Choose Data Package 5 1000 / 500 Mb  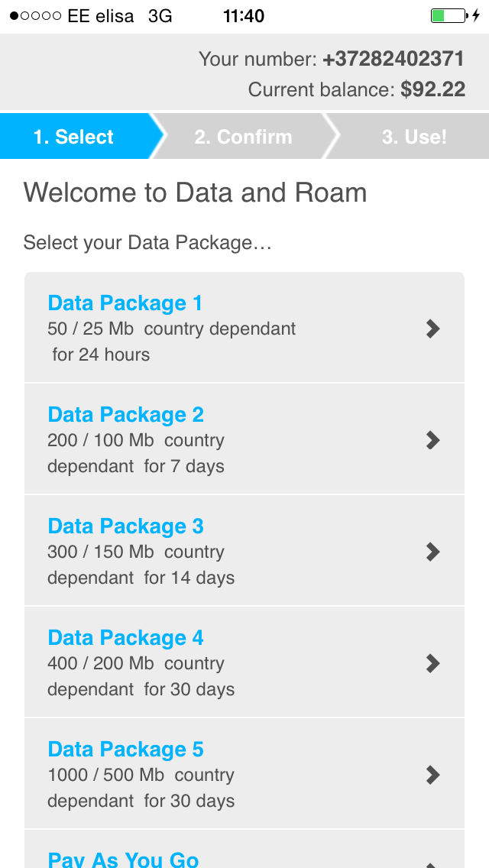click(244, 774)
